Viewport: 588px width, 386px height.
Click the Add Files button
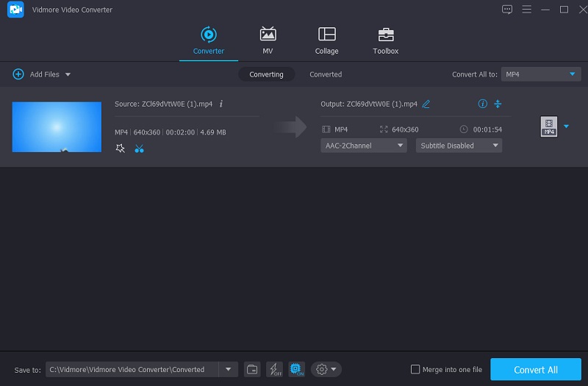click(40, 74)
